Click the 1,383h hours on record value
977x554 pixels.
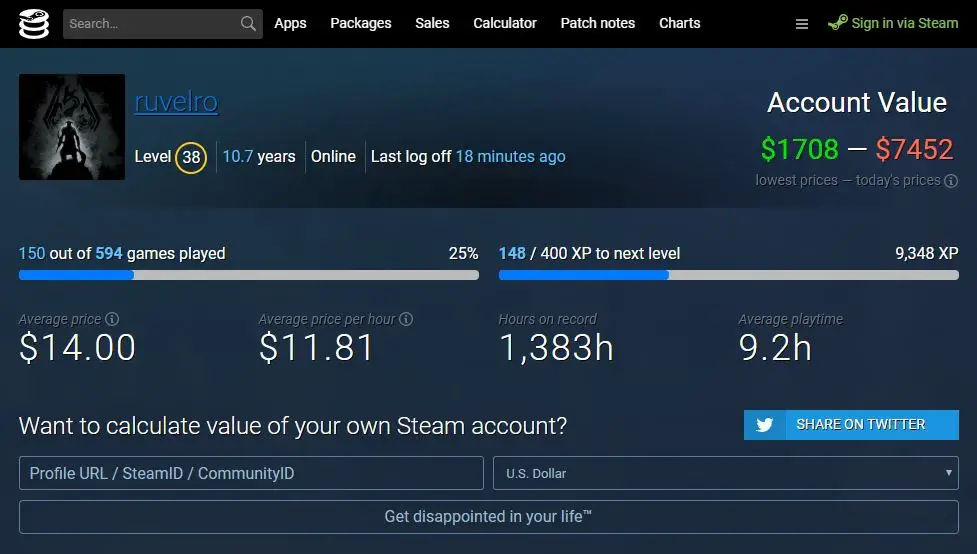pos(556,348)
